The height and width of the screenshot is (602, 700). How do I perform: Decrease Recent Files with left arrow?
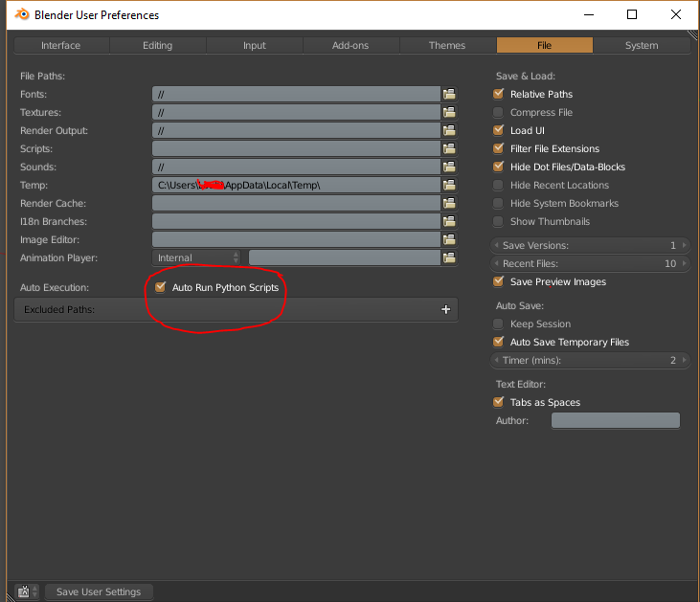[496, 263]
